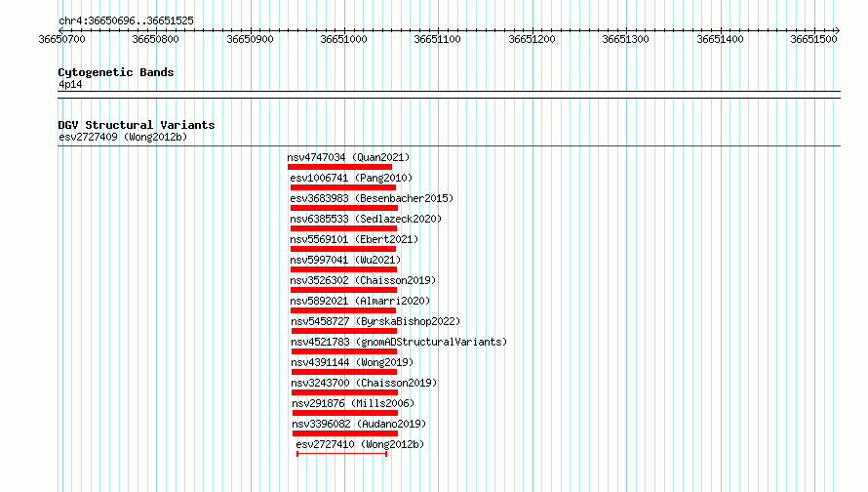Click the DGV Structural Variants track title
Screen dimensions: 868x492
[137, 125]
